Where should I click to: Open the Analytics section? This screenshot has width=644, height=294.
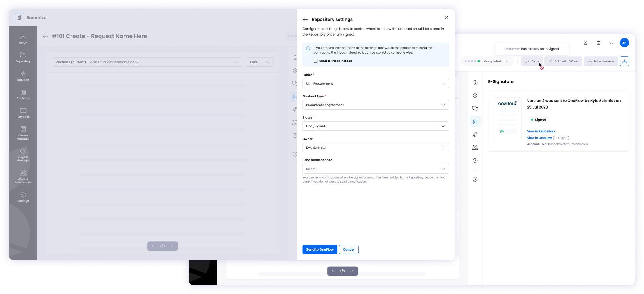pos(23,94)
